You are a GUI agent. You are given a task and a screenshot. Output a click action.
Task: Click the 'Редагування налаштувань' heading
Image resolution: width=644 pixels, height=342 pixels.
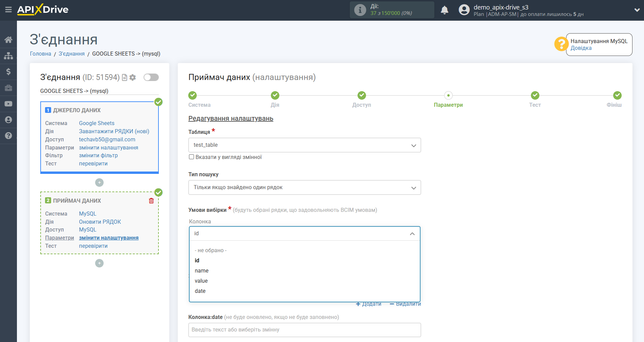point(231,119)
